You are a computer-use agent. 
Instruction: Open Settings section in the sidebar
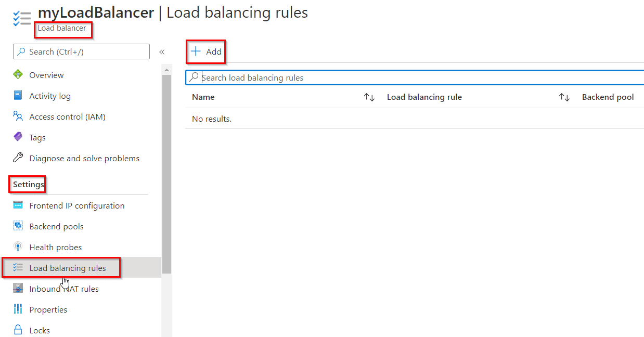[x=27, y=184]
